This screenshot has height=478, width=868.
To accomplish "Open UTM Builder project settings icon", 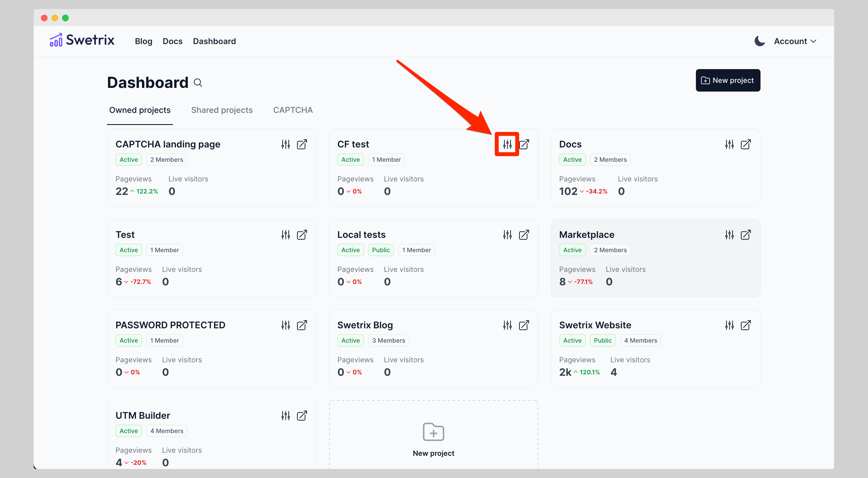I will [285, 415].
